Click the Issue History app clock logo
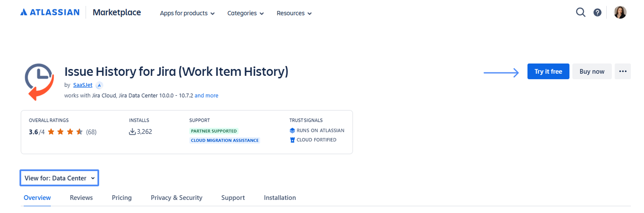This screenshot has width=644, height=213. coord(39,81)
